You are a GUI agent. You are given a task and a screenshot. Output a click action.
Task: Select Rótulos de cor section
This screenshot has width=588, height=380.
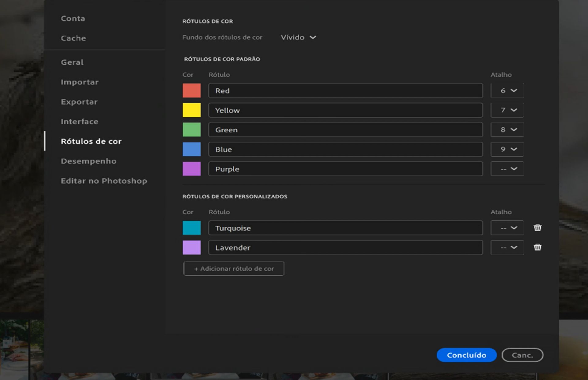pyautogui.click(x=91, y=141)
